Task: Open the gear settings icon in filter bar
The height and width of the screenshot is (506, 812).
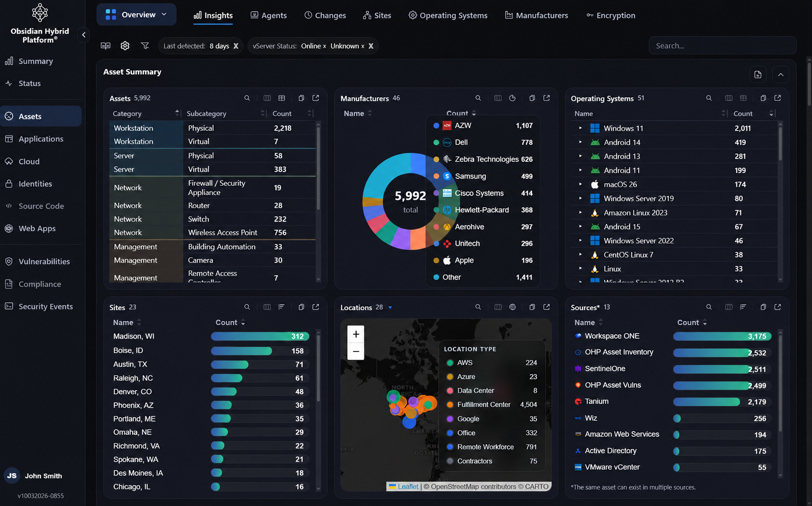Action: 125,46
